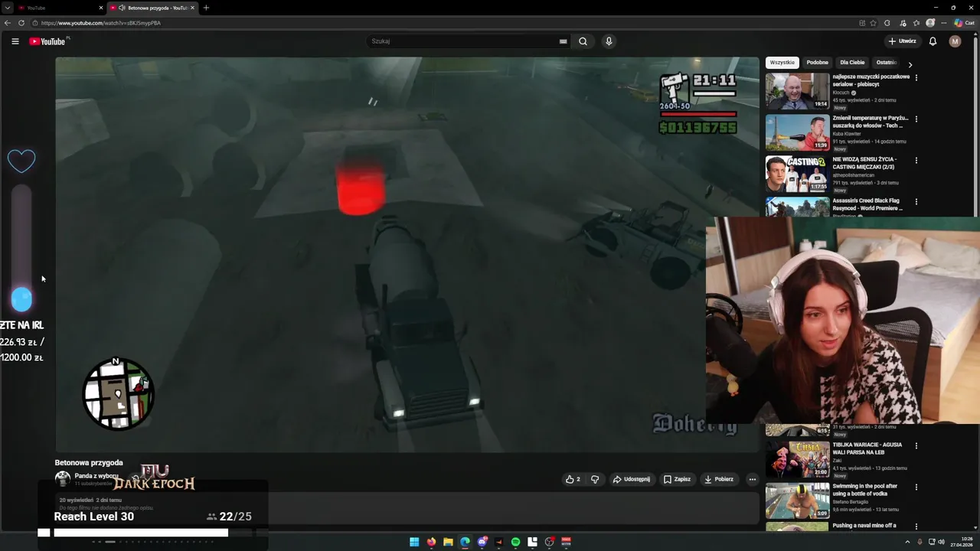
Task: Click the video title 'Betonowa przygoda'
Action: click(x=89, y=463)
